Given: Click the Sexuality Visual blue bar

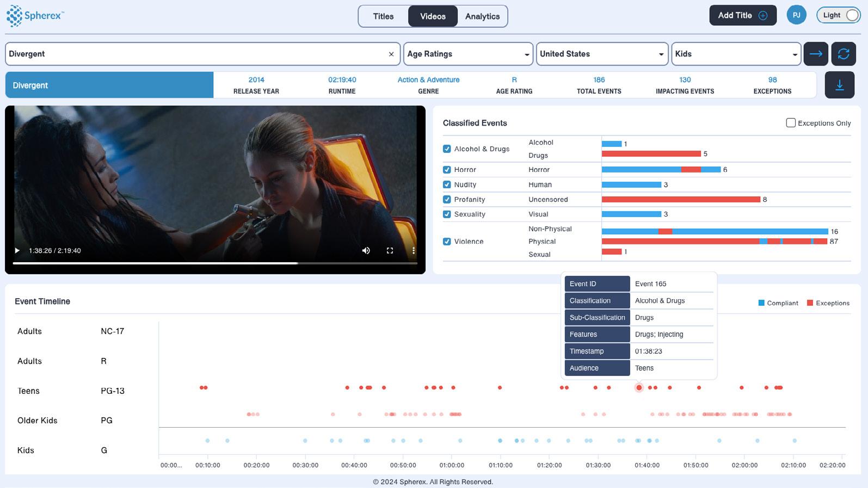Looking at the screenshot, I should click(631, 214).
